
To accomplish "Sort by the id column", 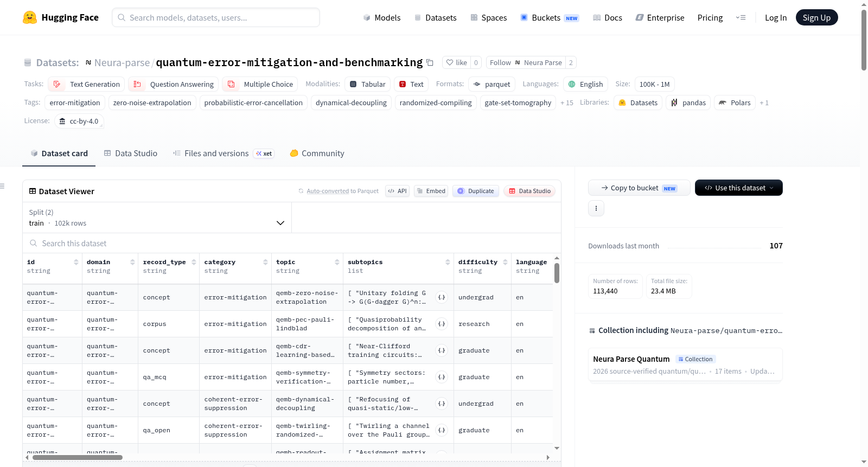I will click(76, 262).
